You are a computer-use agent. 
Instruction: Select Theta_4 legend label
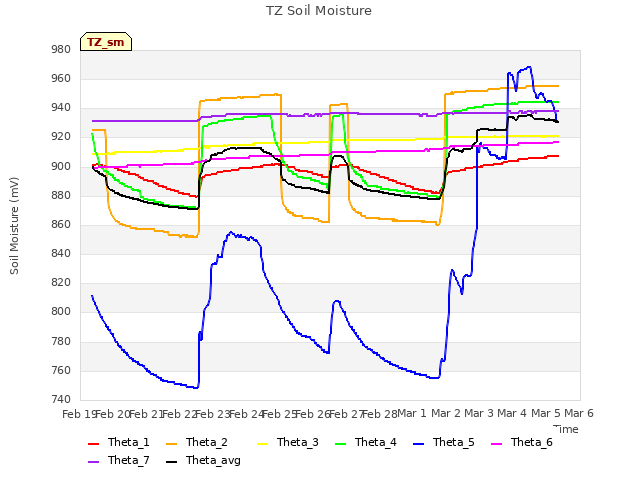click(x=376, y=442)
